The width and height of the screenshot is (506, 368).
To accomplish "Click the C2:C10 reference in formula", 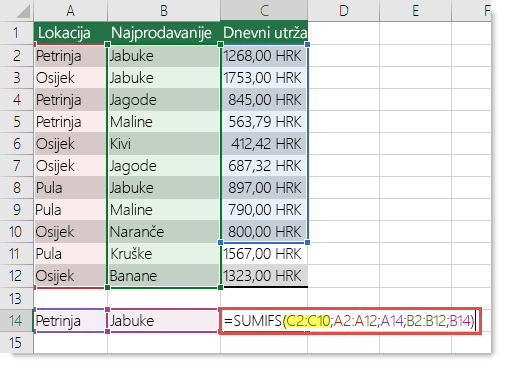I will (308, 321).
